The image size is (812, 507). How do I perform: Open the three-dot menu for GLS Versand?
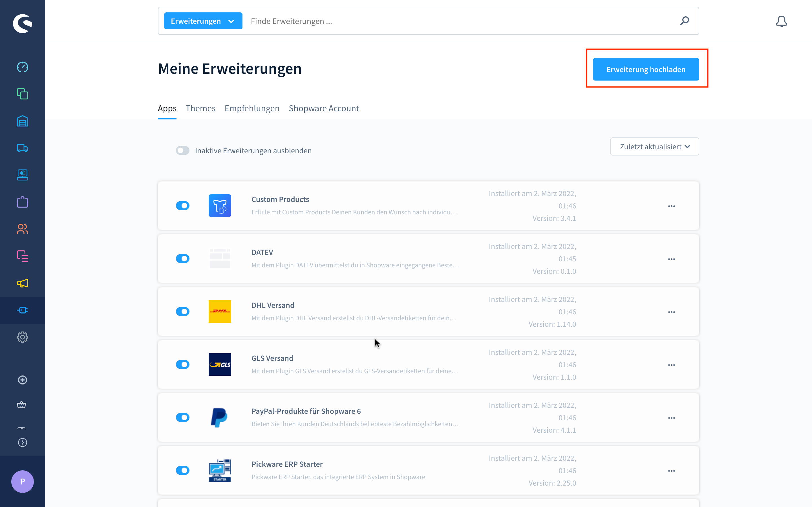(671, 365)
